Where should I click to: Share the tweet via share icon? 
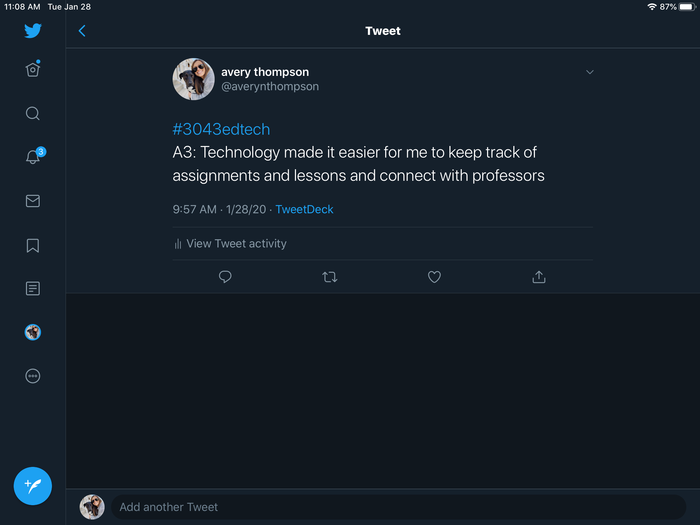[539, 277]
